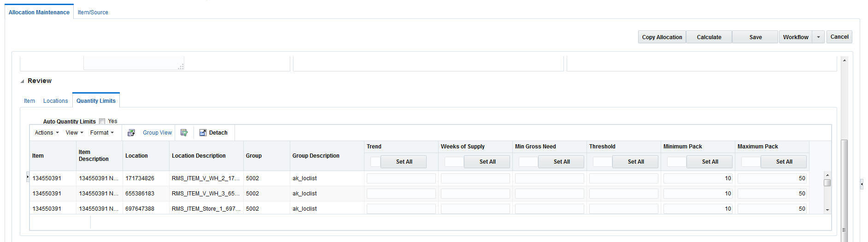868x242 pixels.
Task: Focus Maximum Pack Set All value field
Action: [751, 162]
